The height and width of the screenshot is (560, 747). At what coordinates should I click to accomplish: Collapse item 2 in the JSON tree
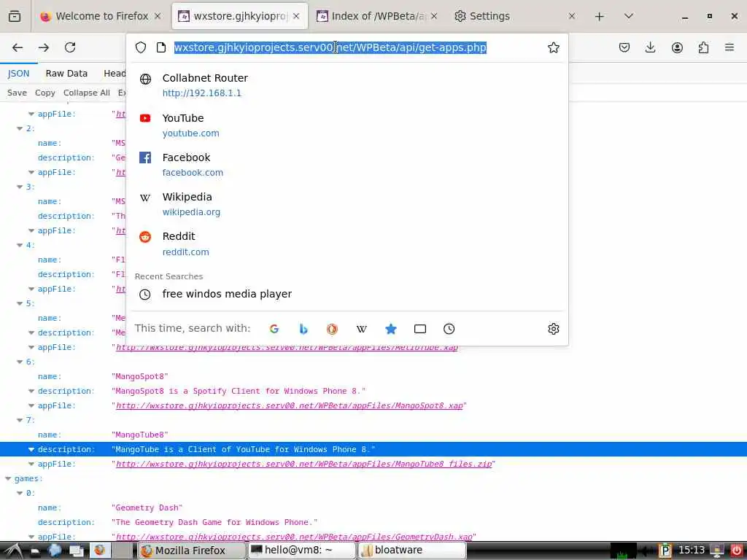pos(20,128)
